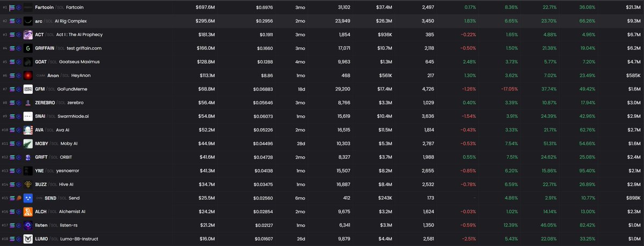The height and width of the screenshot is (246, 644).
Task: Open the YNE yesnoerror pair row
Action: 322,170
